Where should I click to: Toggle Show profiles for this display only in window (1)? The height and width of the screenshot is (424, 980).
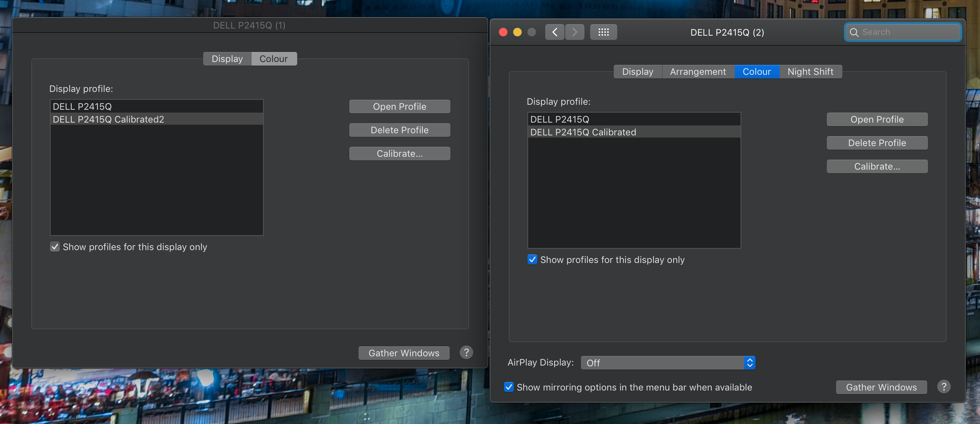(55, 247)
